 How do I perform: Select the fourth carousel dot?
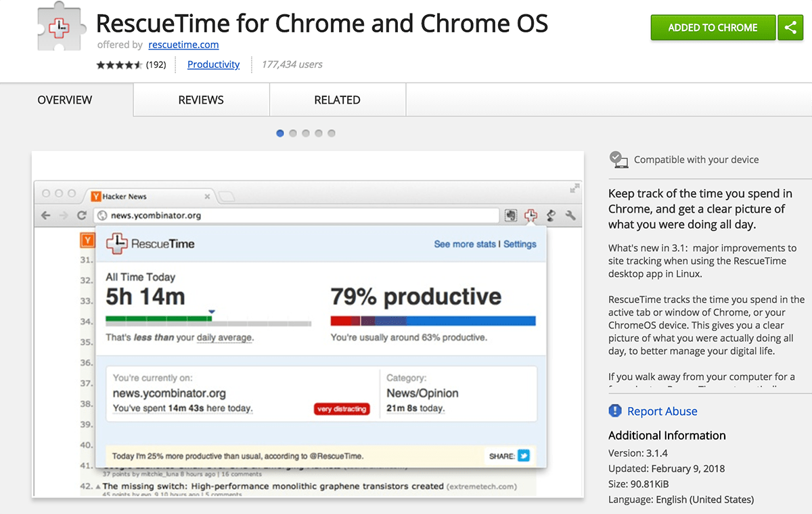click(319, 133)
